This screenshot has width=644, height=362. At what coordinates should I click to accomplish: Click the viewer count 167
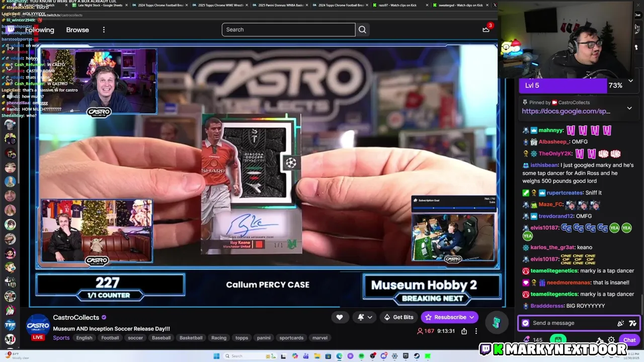pos(426,331)
